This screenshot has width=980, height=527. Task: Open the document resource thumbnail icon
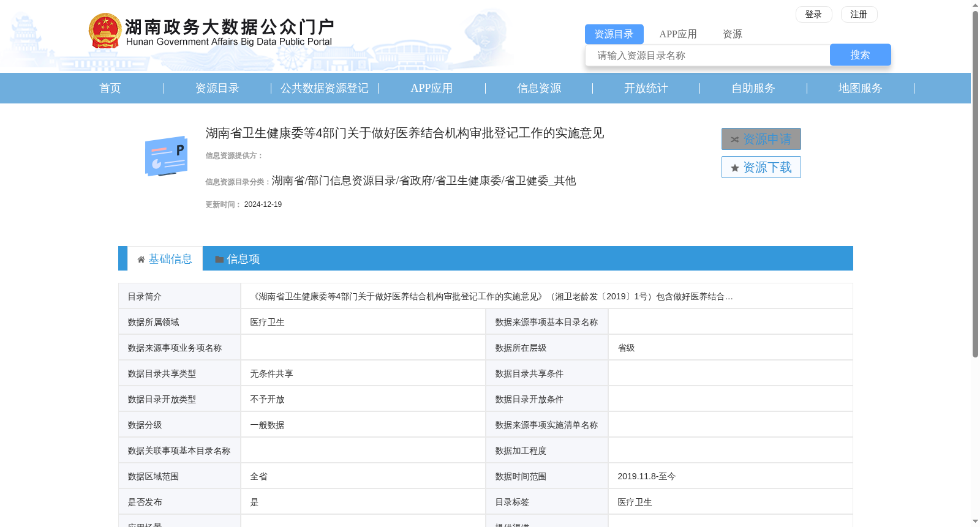click(x=166, y=156)
